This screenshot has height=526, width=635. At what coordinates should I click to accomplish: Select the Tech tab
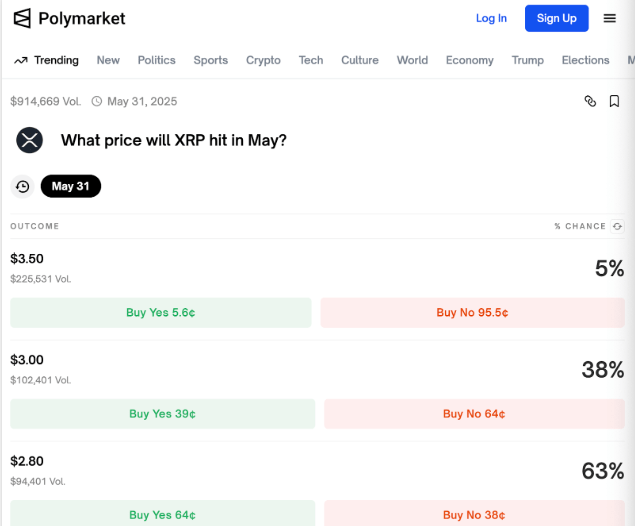coord(311,60)
